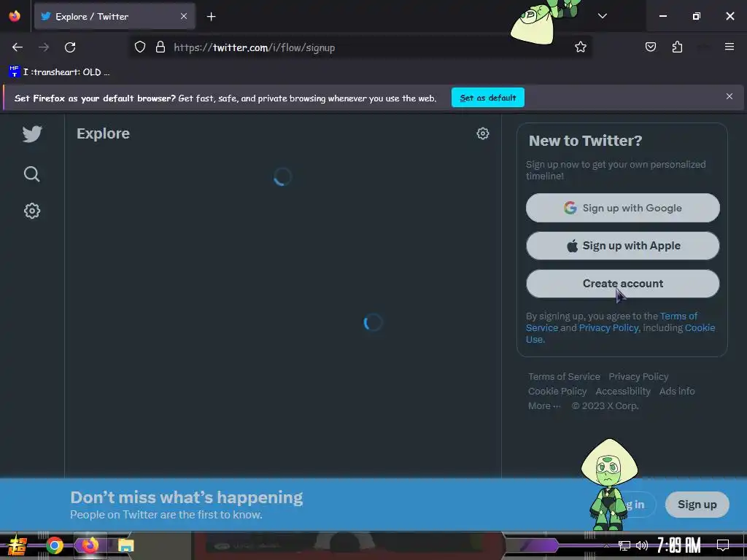This screenshot has height=560, width=747.
Task: Open the Extensions puzzle icon
Action: click(x=677, y=47)
